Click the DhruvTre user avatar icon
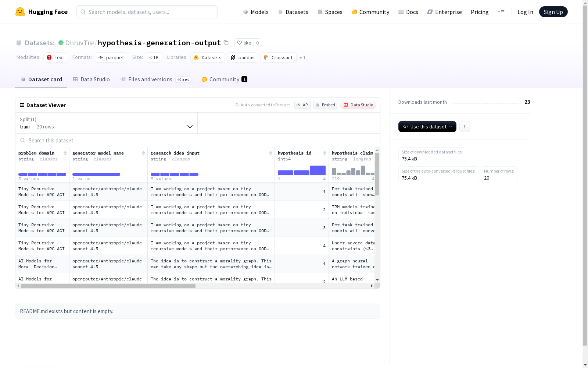 pyautogui.click(x=61, y=43)
